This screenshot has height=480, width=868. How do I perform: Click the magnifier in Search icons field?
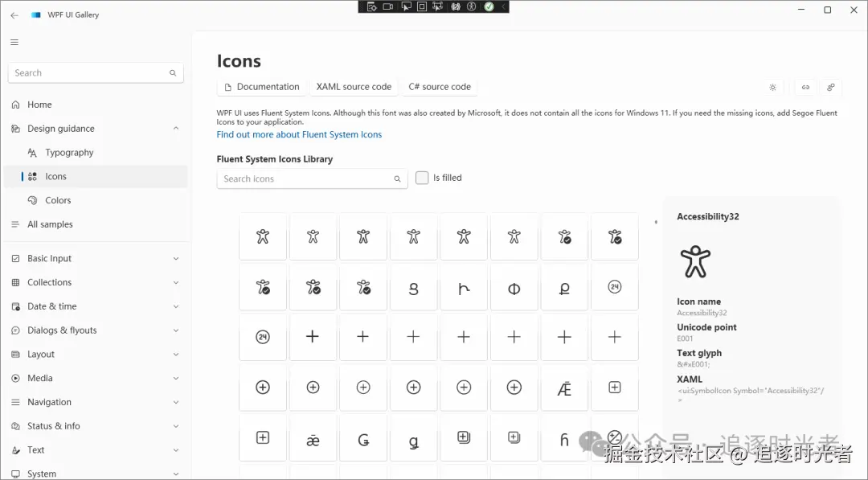click(x=397, y=178)
